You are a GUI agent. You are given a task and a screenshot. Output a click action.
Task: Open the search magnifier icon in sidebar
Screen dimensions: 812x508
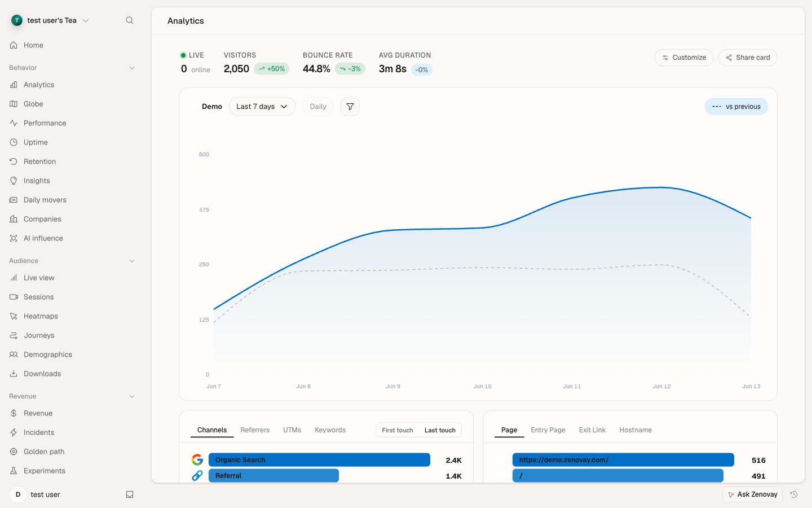pos(130,20)
